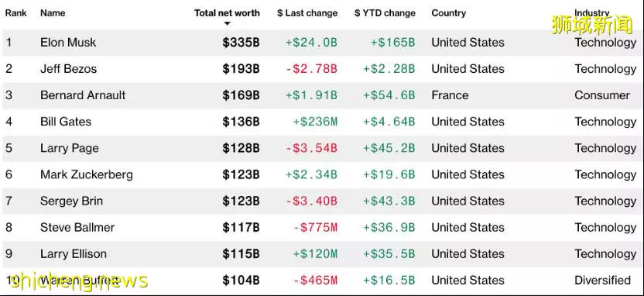
Task: Click Diversified industry in Warren Buffett row
Action: click(602, 281)
